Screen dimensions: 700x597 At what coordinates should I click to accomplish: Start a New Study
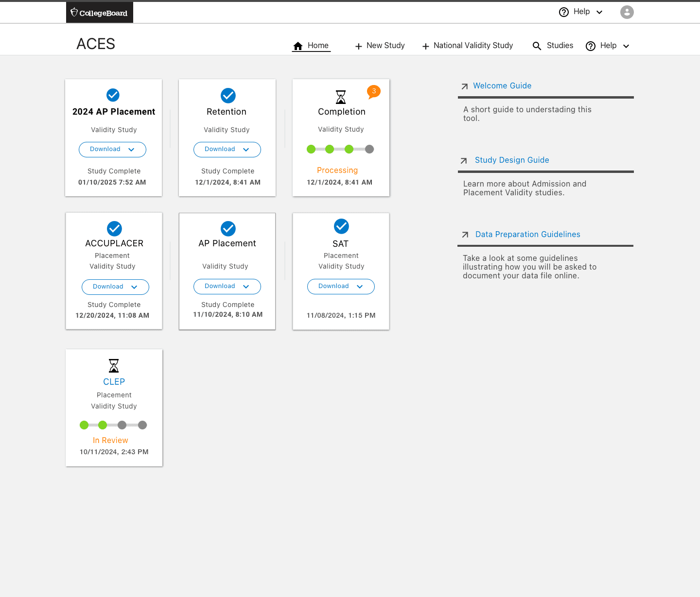point(380,46)
